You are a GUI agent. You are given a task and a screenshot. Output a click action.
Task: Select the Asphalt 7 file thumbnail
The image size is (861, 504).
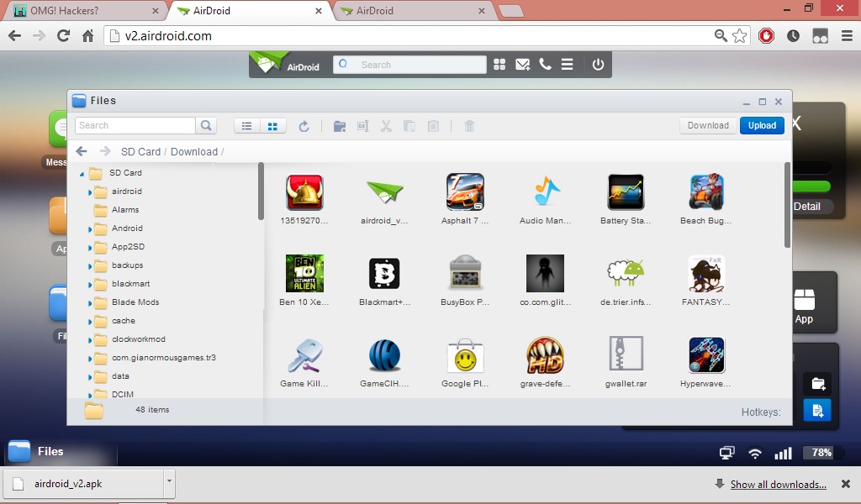[x=465, y=192]
